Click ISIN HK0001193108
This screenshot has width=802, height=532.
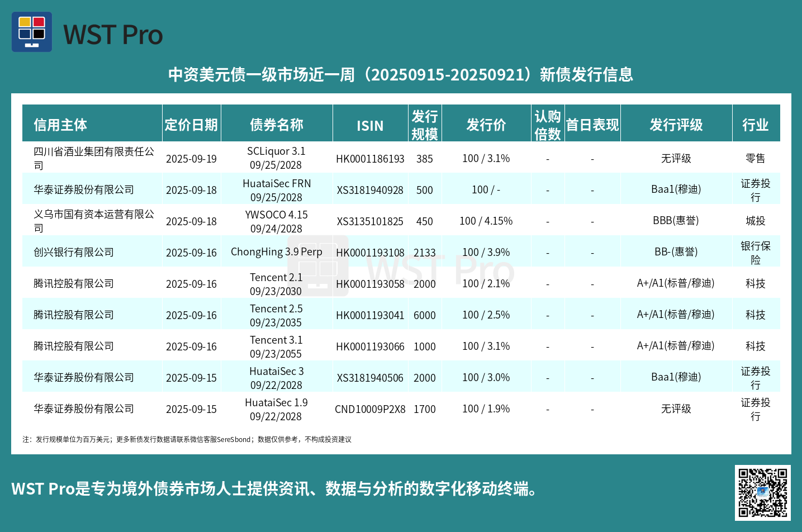[x=370, y=253]
